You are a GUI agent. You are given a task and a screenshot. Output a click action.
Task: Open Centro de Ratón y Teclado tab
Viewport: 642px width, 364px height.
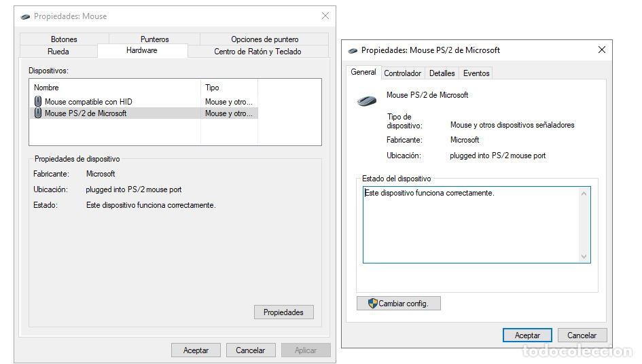click(257, 51)
